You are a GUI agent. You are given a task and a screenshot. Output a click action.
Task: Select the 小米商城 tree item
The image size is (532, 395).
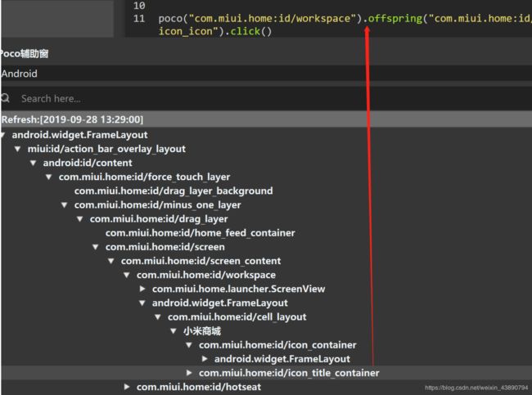[202, 331]
